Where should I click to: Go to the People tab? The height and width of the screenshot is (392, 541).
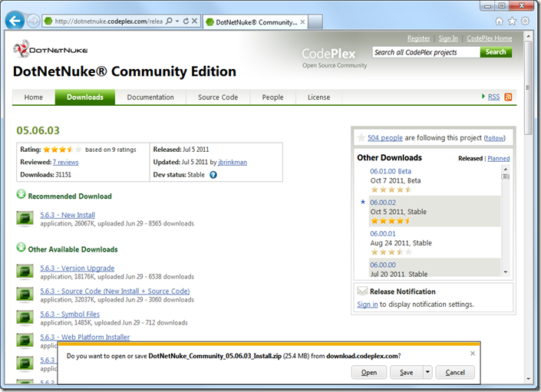(272, 97)
